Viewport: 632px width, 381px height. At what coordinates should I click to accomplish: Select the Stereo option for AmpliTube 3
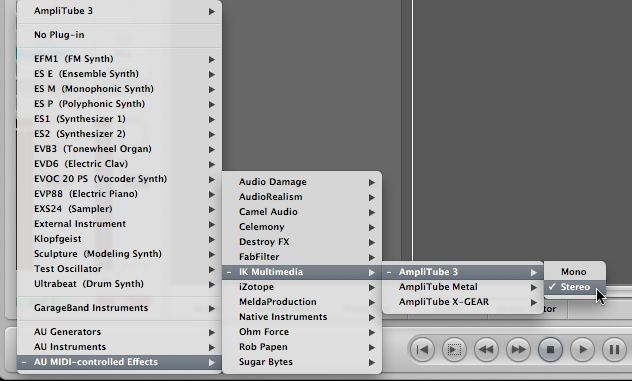(x=575, y=287)
